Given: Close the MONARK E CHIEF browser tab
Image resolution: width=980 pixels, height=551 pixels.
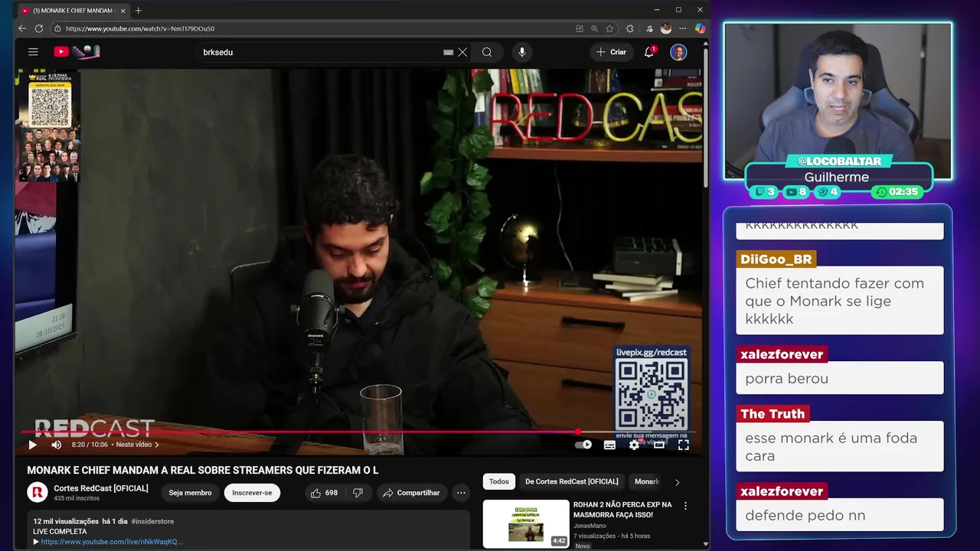Looking at the screenshot, I should pyautogui.click(x=122, y=10).
